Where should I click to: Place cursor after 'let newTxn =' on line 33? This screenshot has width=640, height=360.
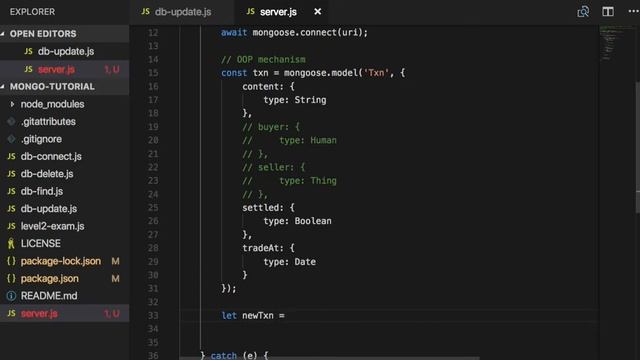[285, 316]
